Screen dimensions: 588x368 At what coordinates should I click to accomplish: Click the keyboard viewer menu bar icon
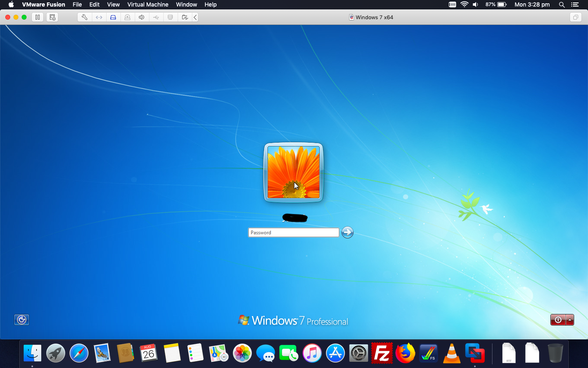tap(452, 4)
